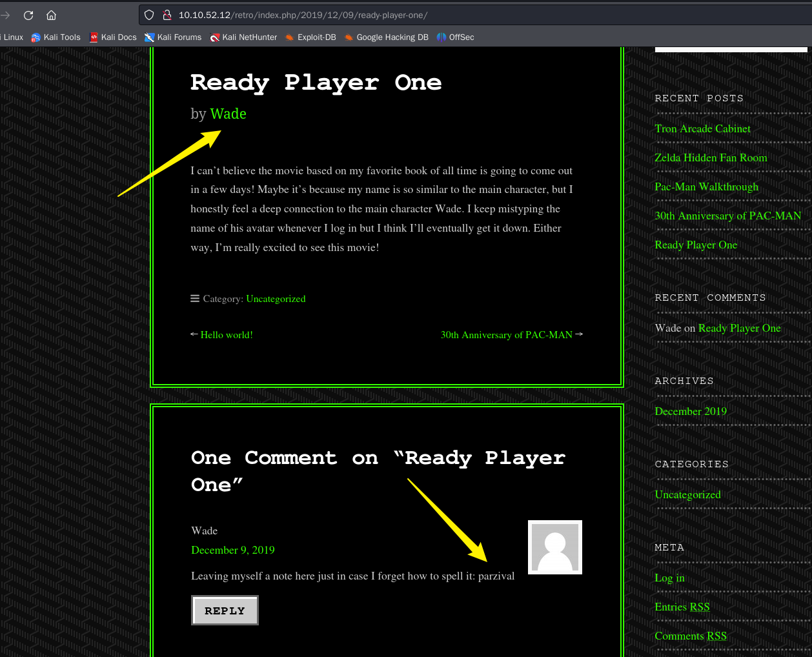The image size is (812, 657).
Task: Click the RECENT COMMENTS sidebar heading
Action: pos(710,298)
